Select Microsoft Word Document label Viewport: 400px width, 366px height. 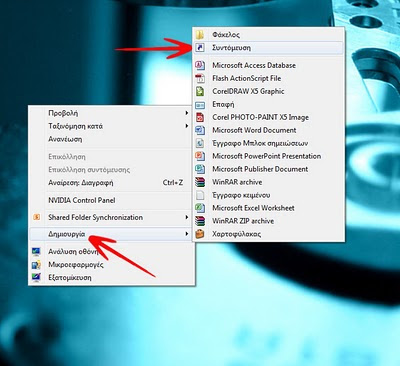coord(254,130)
